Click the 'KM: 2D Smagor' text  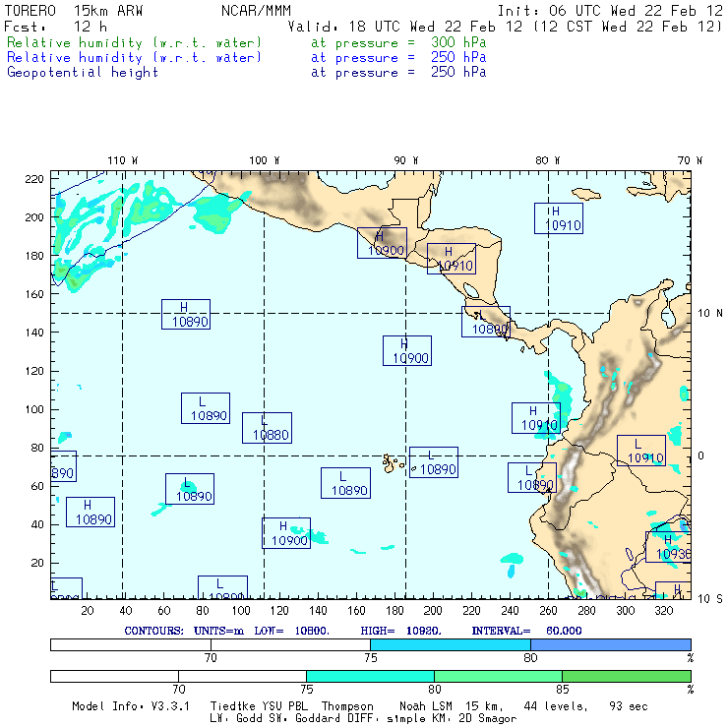point(474,718)
